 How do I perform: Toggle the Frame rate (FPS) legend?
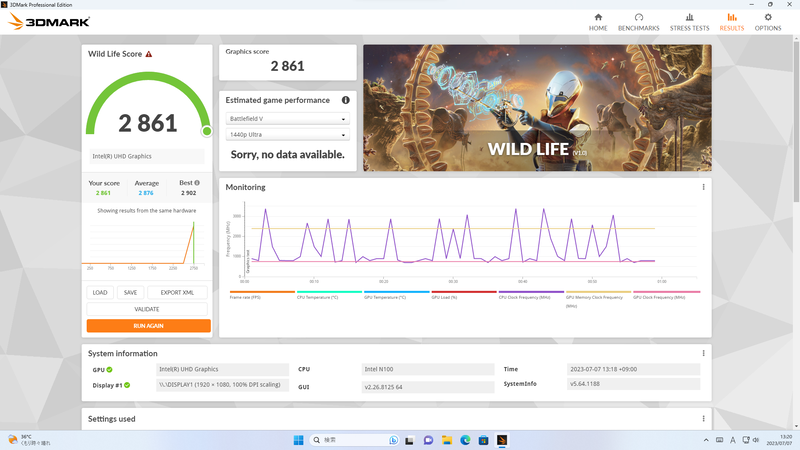click(262, 295)
